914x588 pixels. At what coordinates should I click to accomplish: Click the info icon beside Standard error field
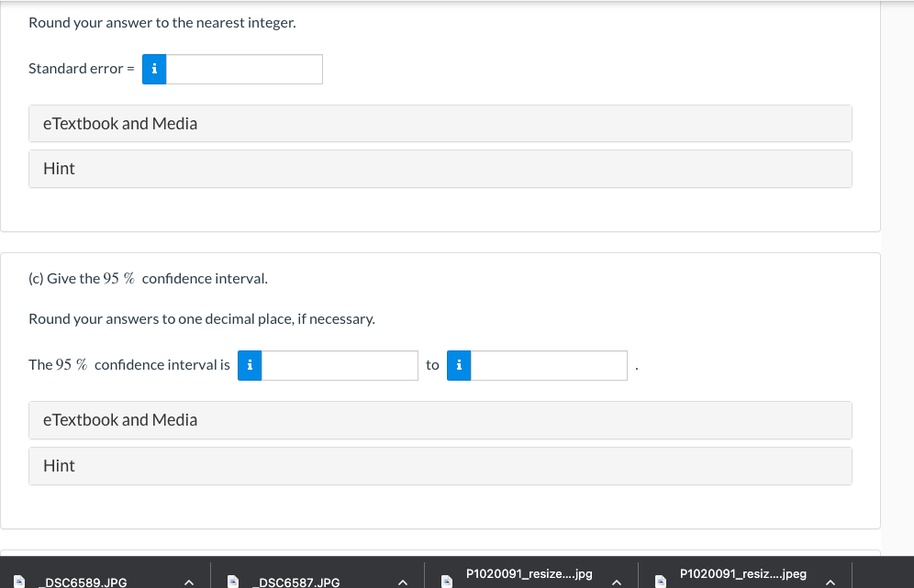[153, 69]
